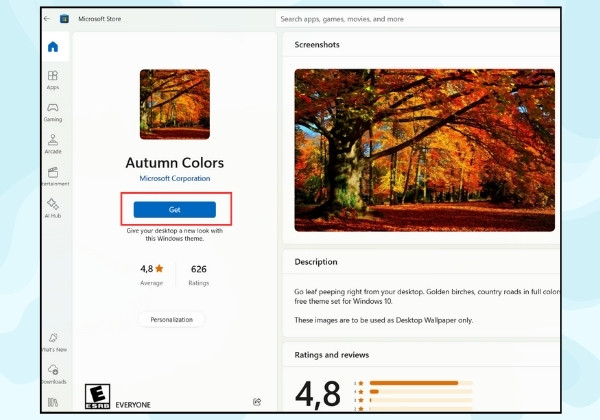Image resolution: width=600 pixels, height=420 pixels.
Task: Open the Autumn Colors screenshot image
Action: (x=424, y=150)
